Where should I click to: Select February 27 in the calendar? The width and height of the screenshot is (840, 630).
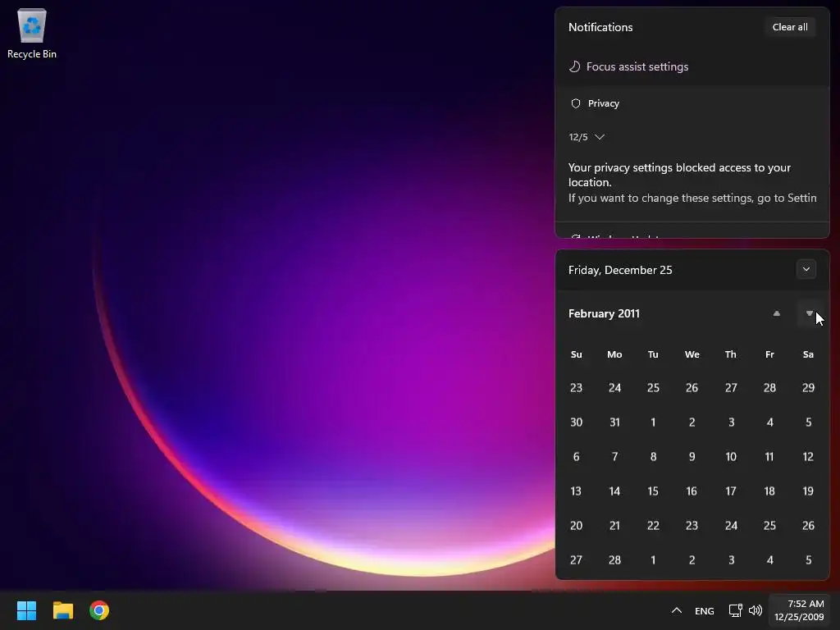[576, 559]
